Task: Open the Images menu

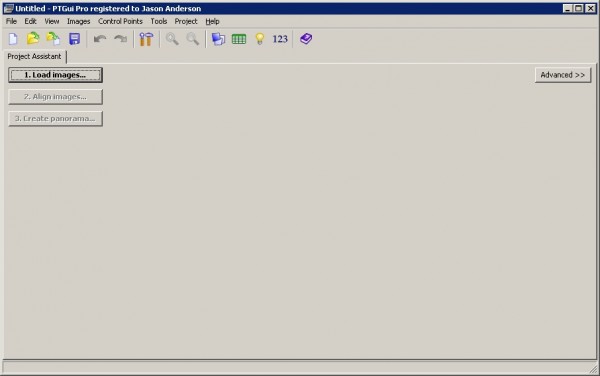Action: tap(78, 21)
